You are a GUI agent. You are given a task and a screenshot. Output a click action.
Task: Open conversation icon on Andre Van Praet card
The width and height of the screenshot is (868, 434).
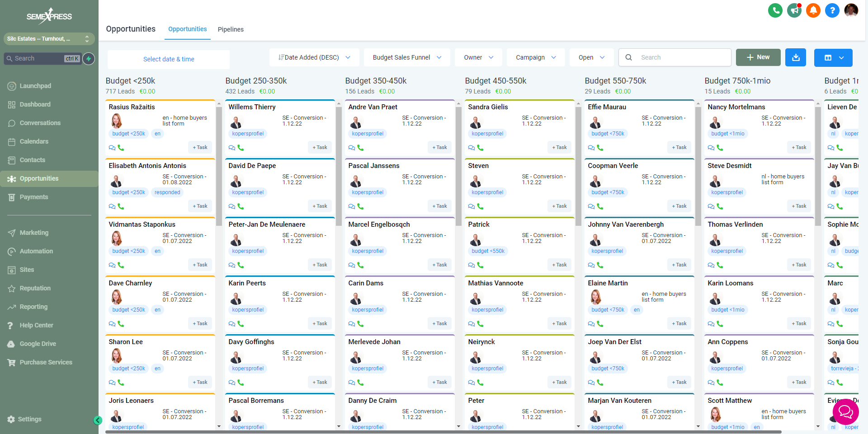coord(352,148)
